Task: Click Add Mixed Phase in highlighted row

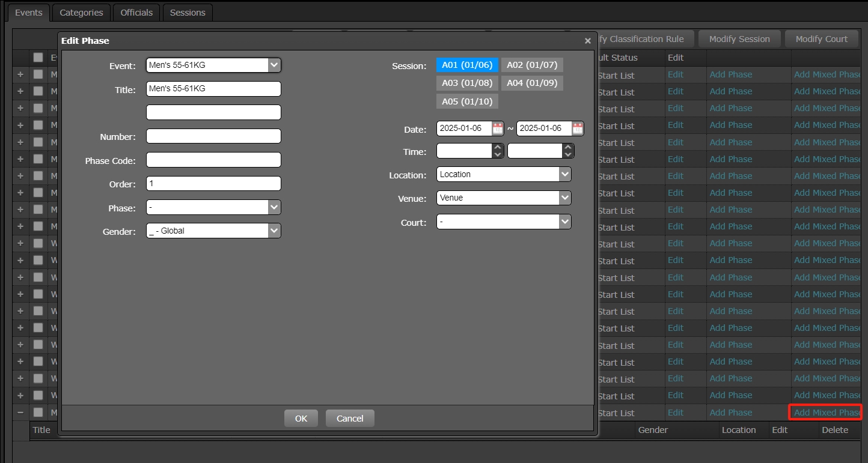Action: (x=827, y=413)
